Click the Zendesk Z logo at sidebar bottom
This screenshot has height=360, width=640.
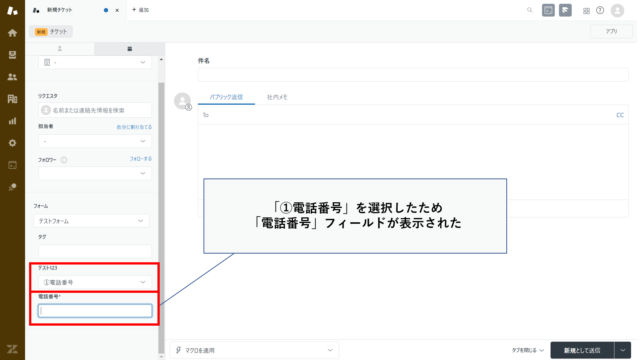(x=12, y=349)
